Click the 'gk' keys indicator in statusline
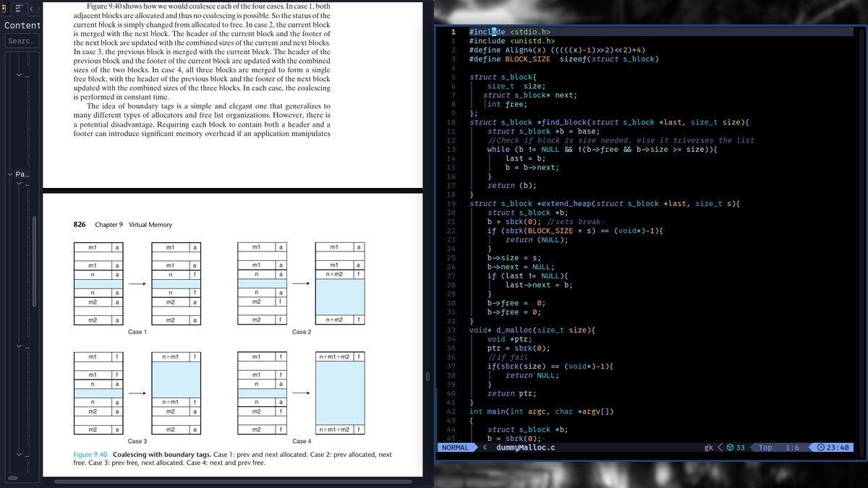This screenshot has height=488, width=868. [708, 448]
